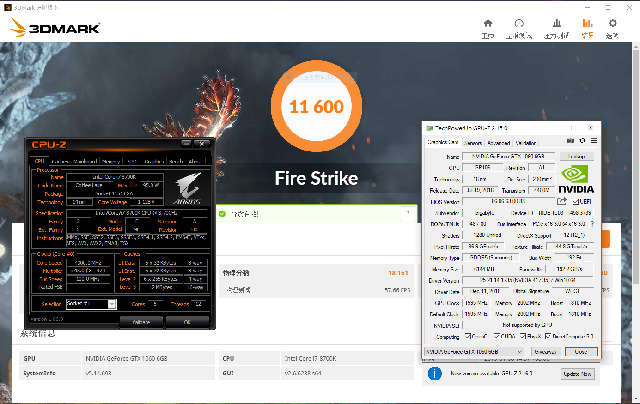640x404 pixels.
Task: Click the CPU-Z minimize button
Action: point(186,143)
